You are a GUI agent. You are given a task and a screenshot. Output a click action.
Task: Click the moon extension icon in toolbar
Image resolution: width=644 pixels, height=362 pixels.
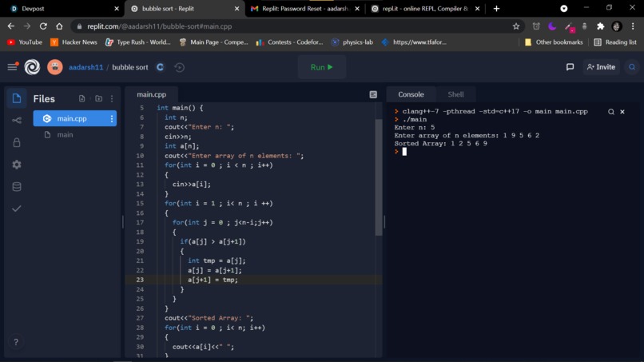[552, 26]
